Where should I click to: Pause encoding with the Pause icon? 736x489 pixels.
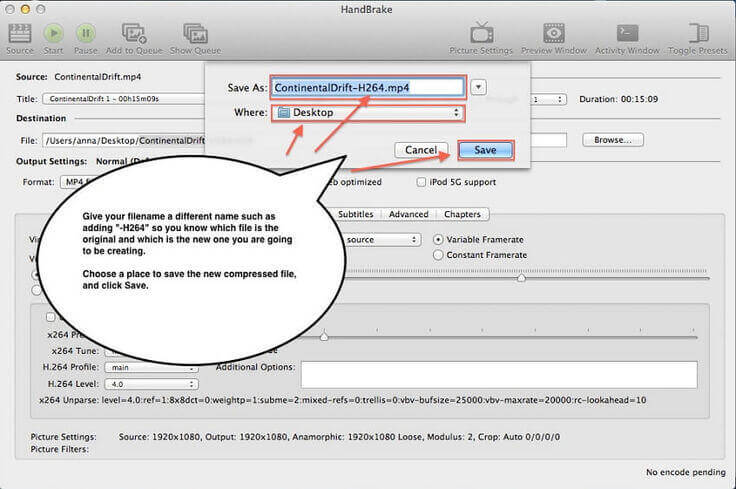coord(85,33)
